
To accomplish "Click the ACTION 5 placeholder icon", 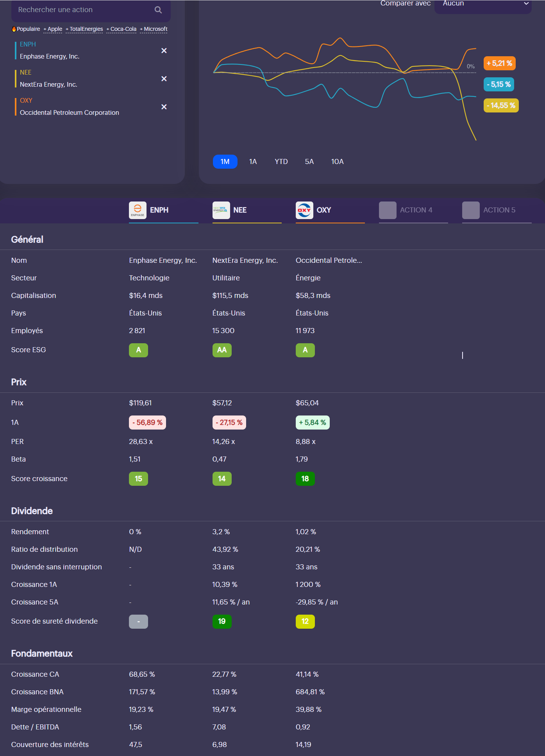I will (x=471, y=210).
